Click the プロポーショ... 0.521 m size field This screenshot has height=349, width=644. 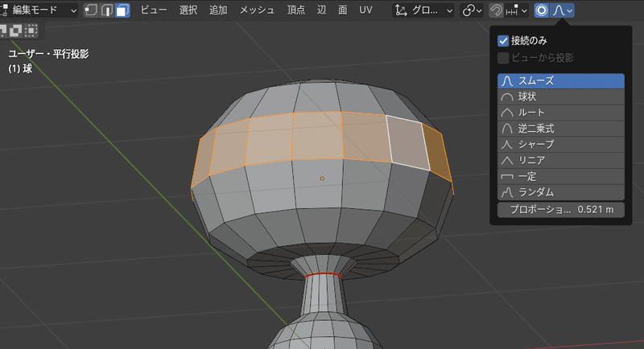[x=561, y=210]
